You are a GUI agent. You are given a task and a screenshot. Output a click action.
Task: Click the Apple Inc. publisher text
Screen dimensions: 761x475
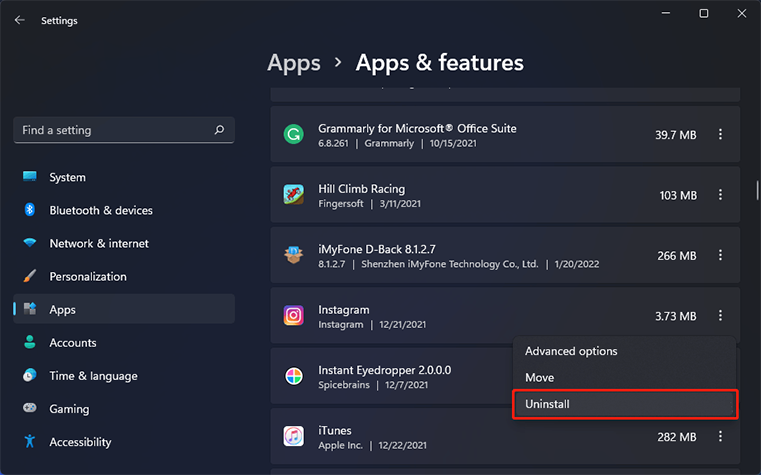pos(340,445)
